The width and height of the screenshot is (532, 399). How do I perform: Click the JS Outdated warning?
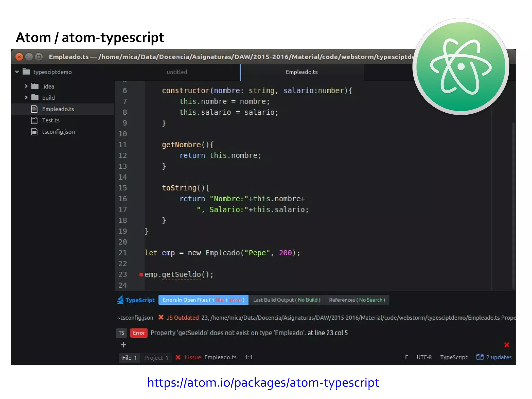point(183,317)
